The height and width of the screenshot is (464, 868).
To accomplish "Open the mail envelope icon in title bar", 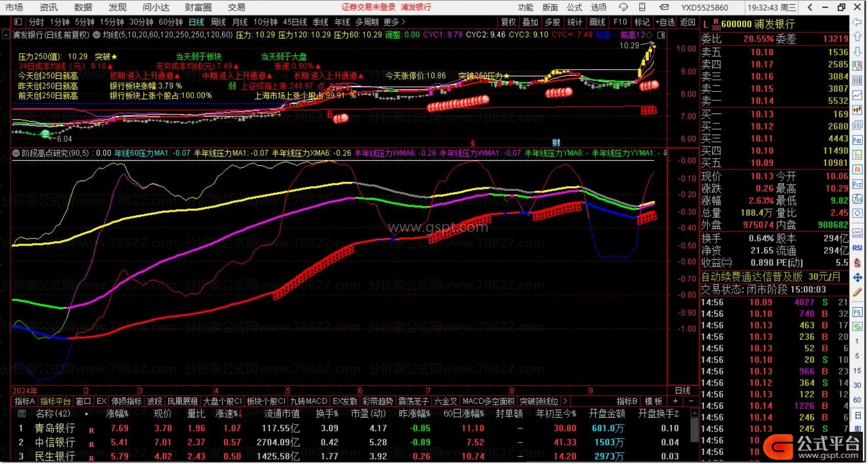I will pos(664,7).
